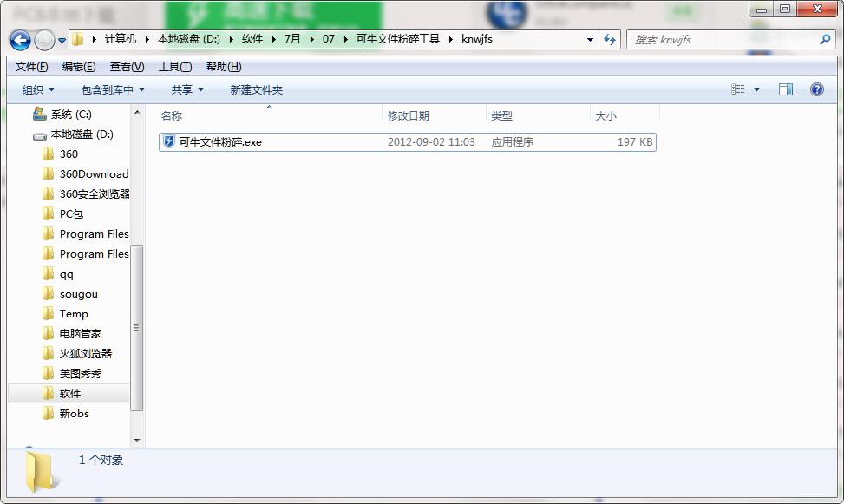Click the grayed Forward arrow button

pyautogui.click(x=44, y=40)
